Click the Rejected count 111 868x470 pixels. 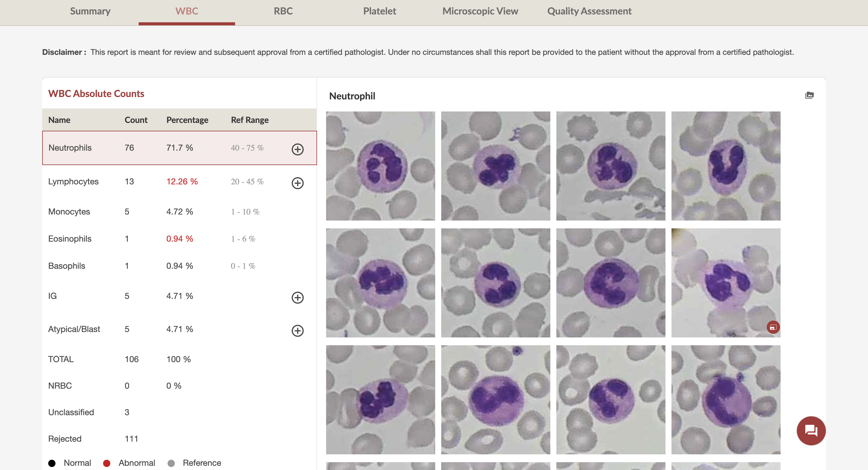(x=131, y=439)
